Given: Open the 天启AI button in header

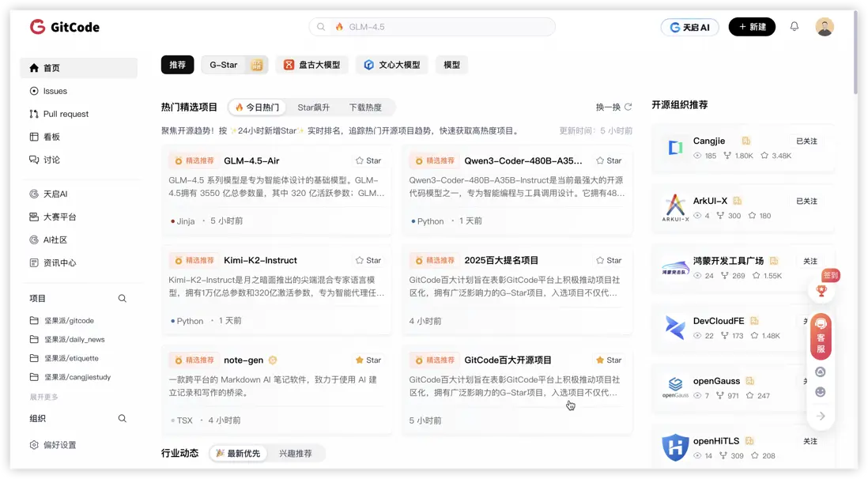Looking at the screenshot, I should pos(690,27).
